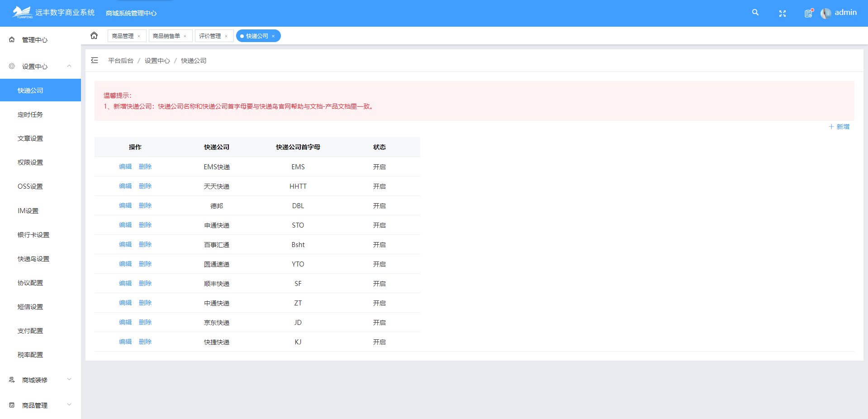Screen dimensions: 868x419
Task: Delete the 快捷快递 row
Action: (x=145, y=342)
